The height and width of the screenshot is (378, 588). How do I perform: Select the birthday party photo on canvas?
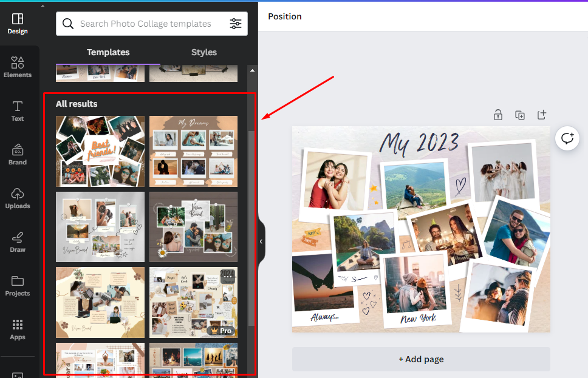(x=445, y=235)
